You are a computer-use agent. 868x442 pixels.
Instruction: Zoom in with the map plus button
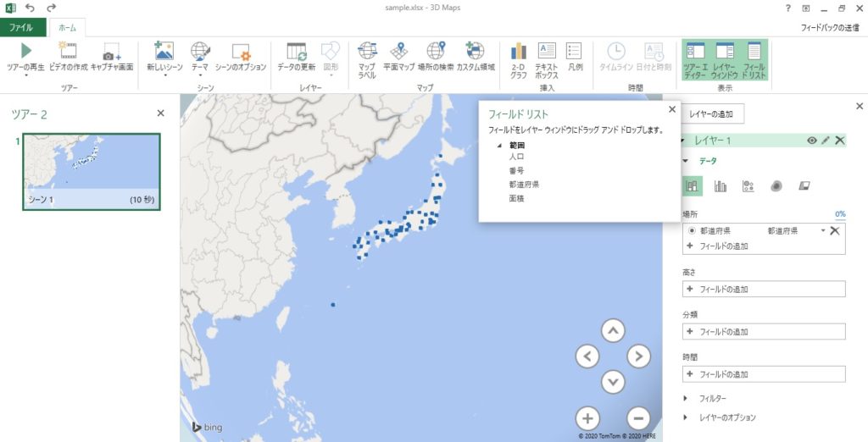[587, 417]
